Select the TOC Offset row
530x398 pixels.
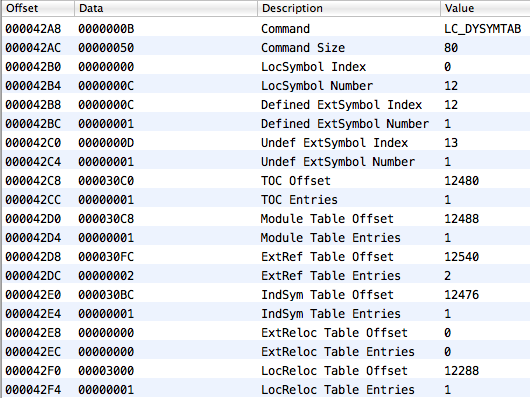tap(266, 181)
